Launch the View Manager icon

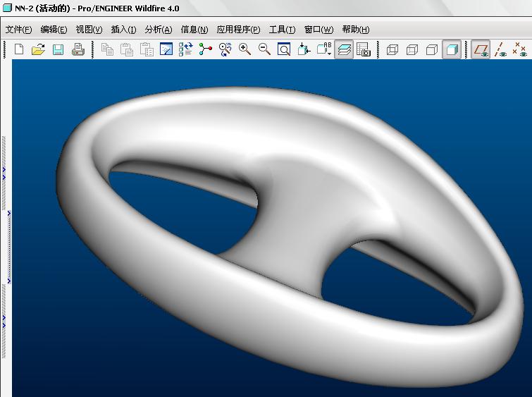(364, 49)
